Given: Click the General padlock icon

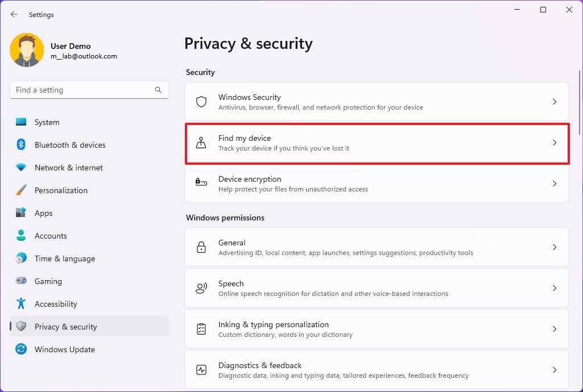Looking at the screenshot, I should (x=201, y=247).
